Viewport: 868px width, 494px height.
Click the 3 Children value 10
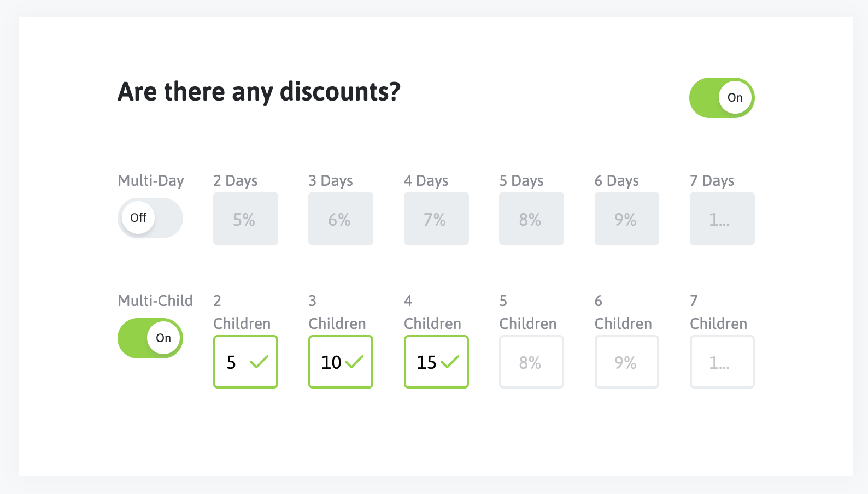click(331, 362)
